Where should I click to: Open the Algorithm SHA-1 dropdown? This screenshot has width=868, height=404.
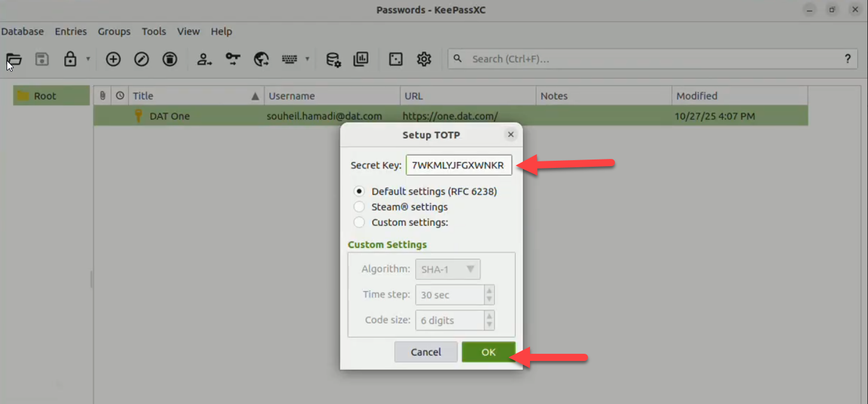[x=447, y=270]
